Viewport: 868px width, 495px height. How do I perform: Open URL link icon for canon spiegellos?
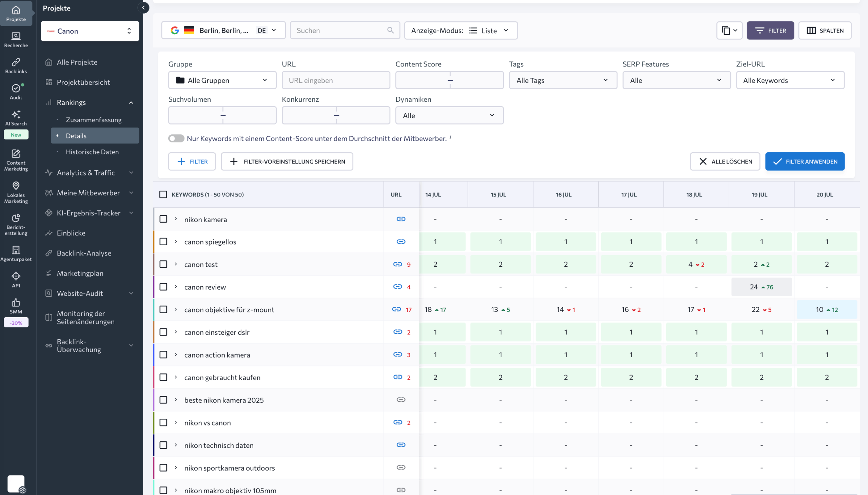[401, 242]
